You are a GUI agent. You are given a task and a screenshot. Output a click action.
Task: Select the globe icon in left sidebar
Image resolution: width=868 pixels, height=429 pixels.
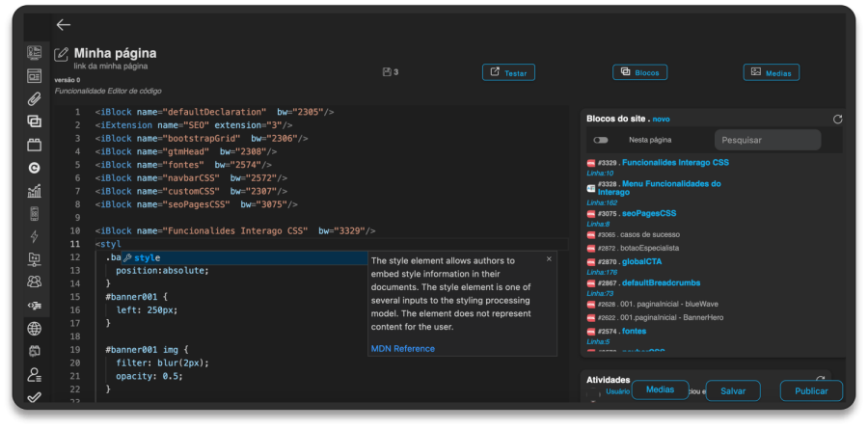[34, 329]
